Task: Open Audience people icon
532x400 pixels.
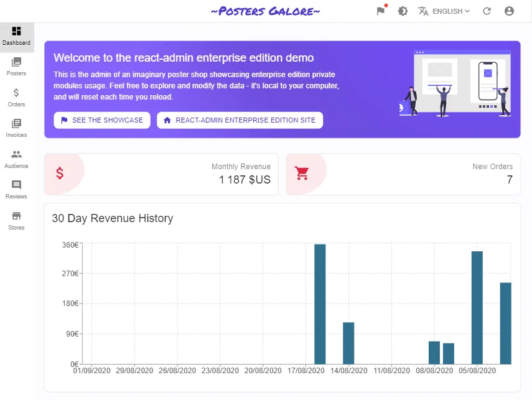Action: tap(17, 154)
